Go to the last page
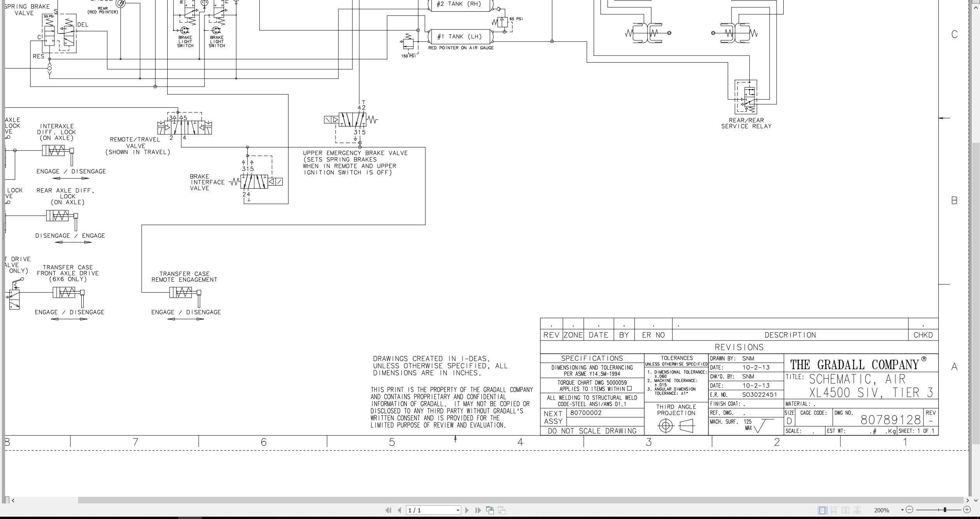Image resolution: width=980 pixels, height=519 pixels. pyautogui.click(x=478, y=510)
